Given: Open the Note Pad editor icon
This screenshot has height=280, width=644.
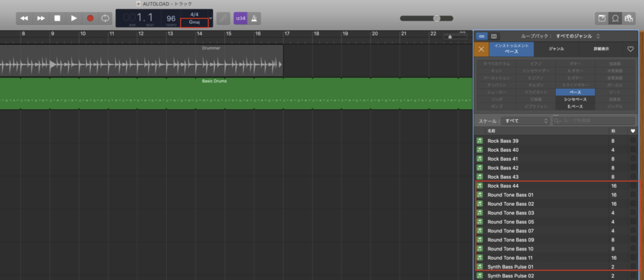Looking at the screenshot, I should pos(602,18).
